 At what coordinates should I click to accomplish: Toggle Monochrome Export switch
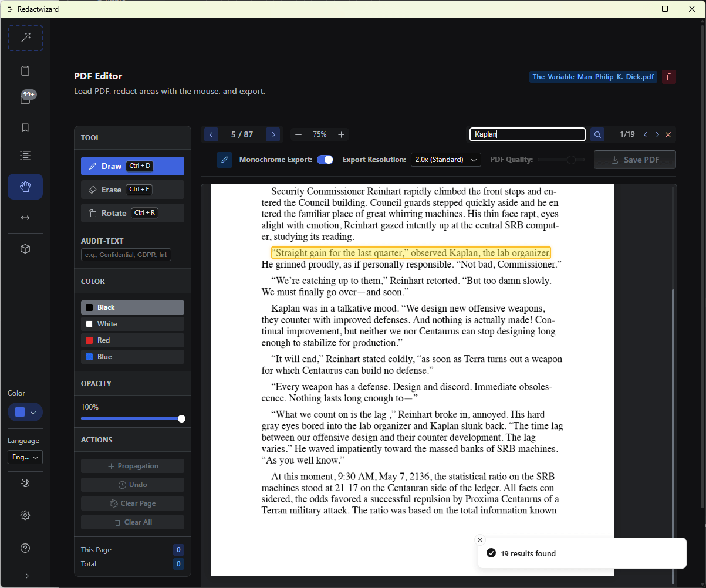[325, 160]
